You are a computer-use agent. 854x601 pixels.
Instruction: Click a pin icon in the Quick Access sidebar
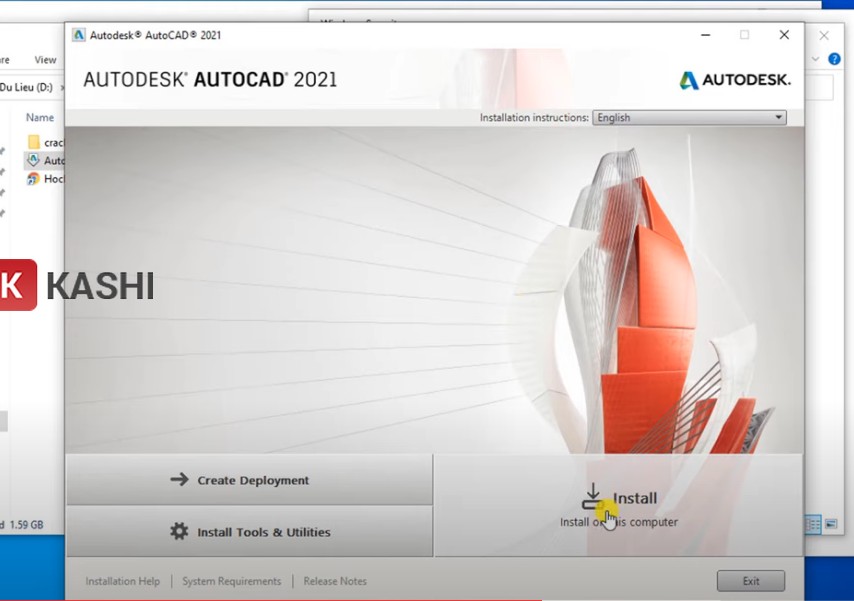(4, 170)
